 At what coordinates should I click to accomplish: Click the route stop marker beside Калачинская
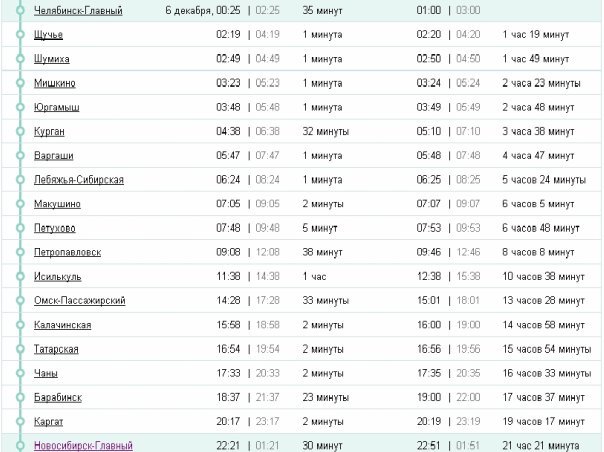point(20,325)
